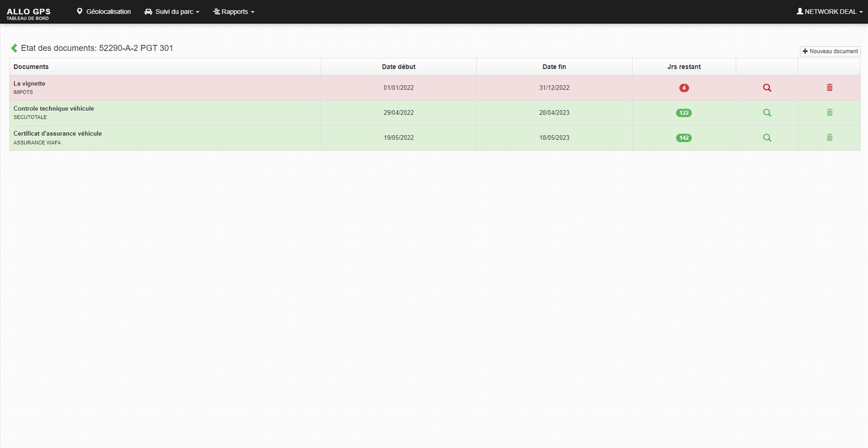Screen dimensions: 868x448
Task: Trash the Certificat d'assurance véhicule entry
Action: (829, 138)
